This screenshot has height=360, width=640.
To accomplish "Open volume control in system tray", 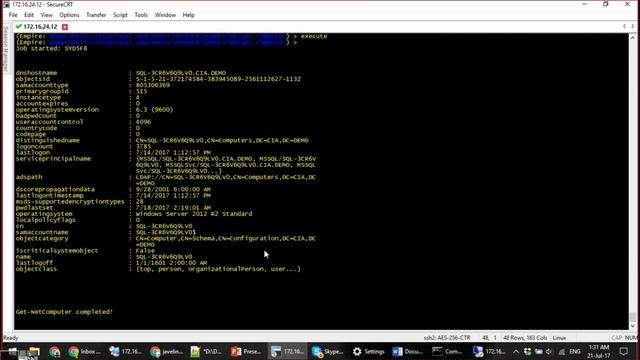I will [549, 351].
